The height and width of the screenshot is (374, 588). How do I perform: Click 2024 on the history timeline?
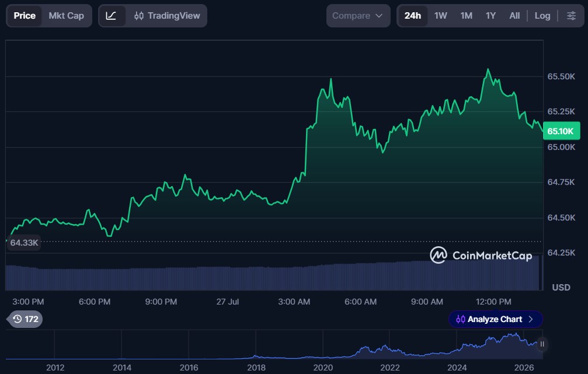[457, 368]
